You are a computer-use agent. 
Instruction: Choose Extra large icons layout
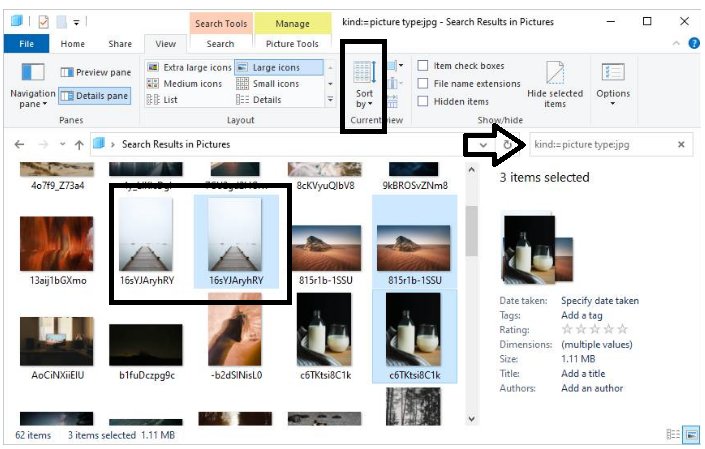(189, 67)
